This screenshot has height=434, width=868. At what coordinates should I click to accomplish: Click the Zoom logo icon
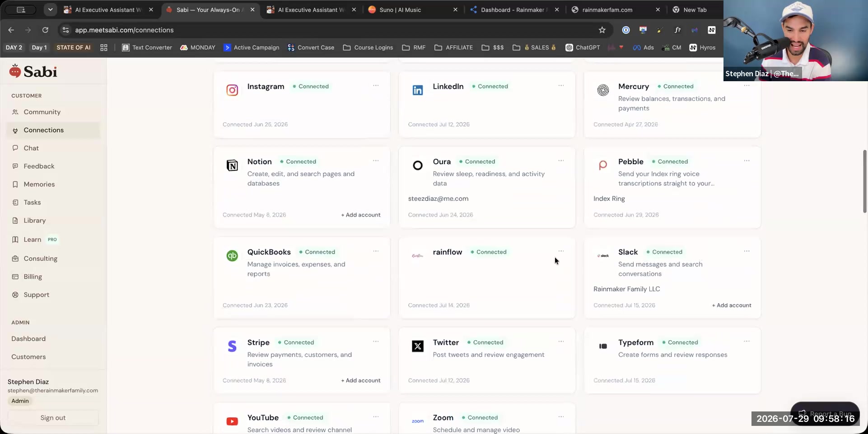418,421
